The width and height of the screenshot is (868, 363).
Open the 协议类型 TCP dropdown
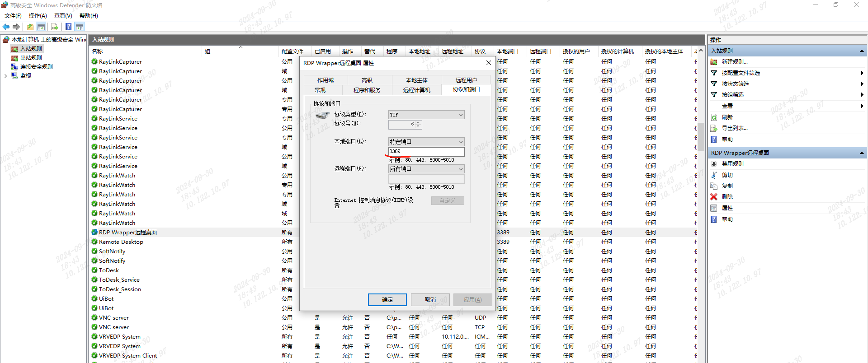[426, 115]
